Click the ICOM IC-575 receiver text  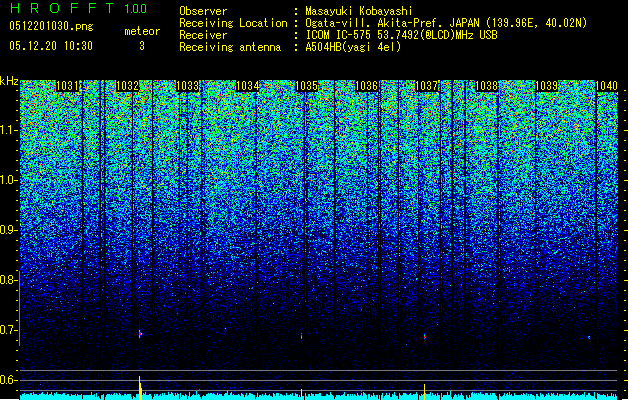coord(401,35)
